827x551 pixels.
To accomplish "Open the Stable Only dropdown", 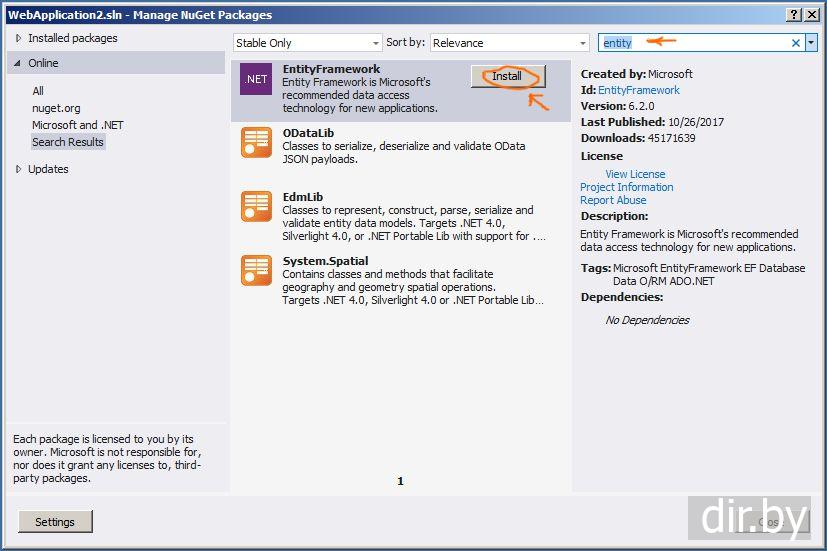I will coord(307,43).
